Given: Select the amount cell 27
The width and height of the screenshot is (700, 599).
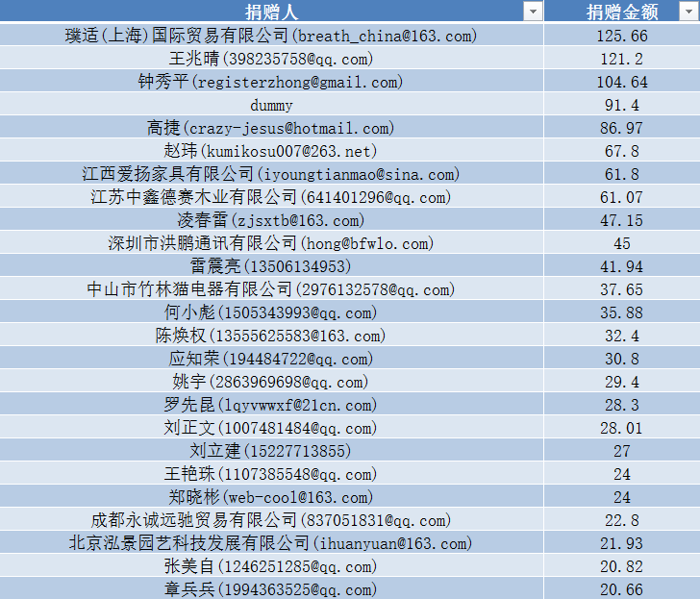Looking at the screenshot, I should [x=622, y=450].
